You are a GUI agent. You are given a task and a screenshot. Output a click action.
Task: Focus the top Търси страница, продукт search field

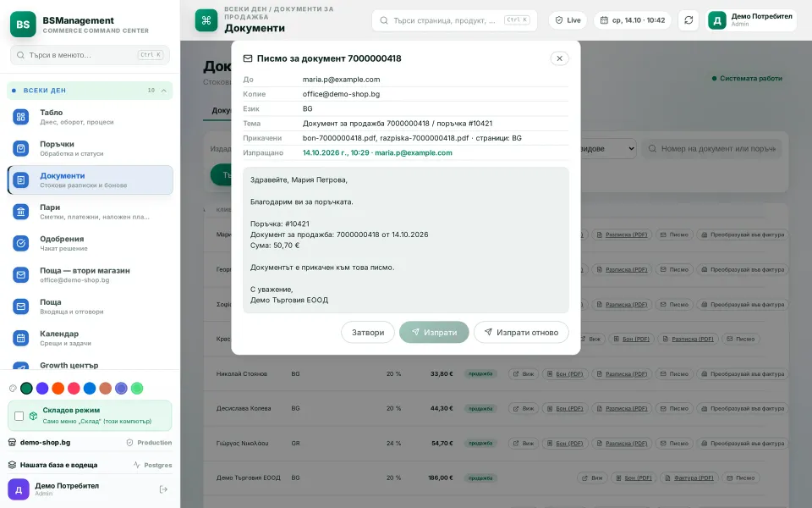[x=454, y=20]
